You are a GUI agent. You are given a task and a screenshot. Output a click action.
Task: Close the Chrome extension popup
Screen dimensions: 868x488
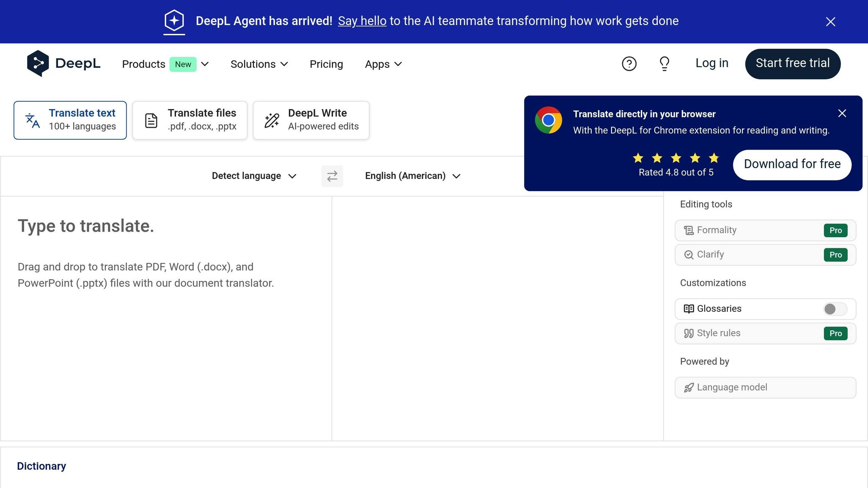(842, 114)
